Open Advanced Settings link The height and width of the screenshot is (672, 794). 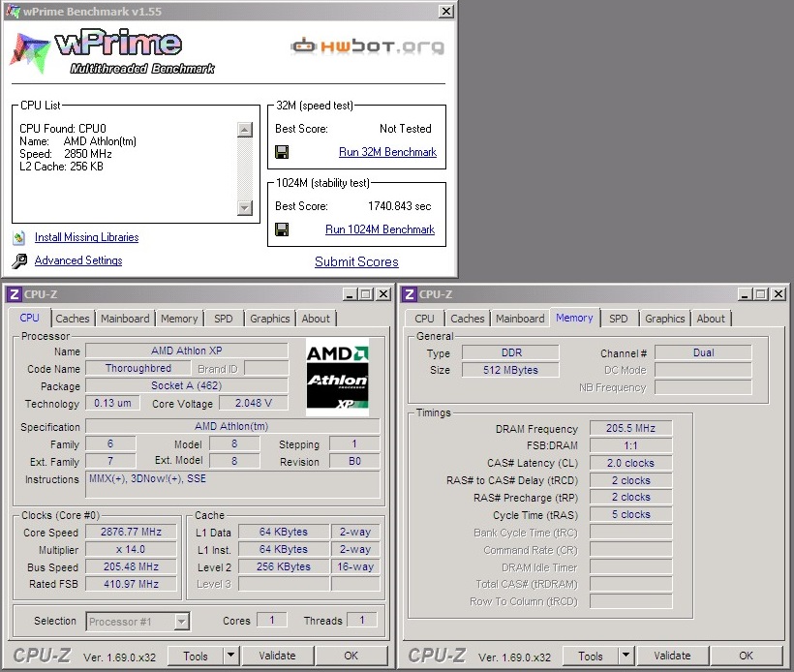pos(78,260)
